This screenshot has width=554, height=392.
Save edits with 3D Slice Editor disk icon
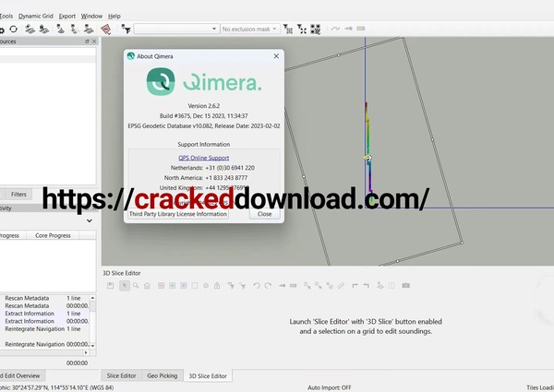coord(111,285)
